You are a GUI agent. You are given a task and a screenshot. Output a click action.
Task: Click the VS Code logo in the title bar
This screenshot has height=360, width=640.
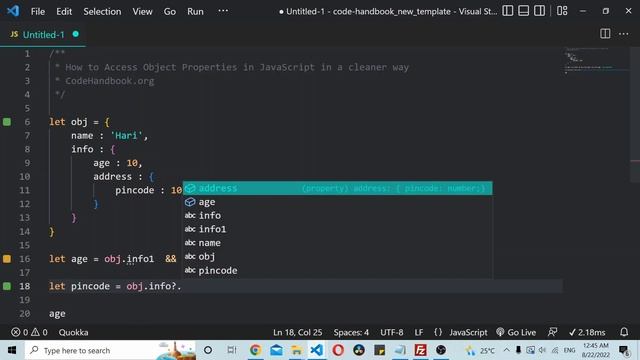pos(13,11)
